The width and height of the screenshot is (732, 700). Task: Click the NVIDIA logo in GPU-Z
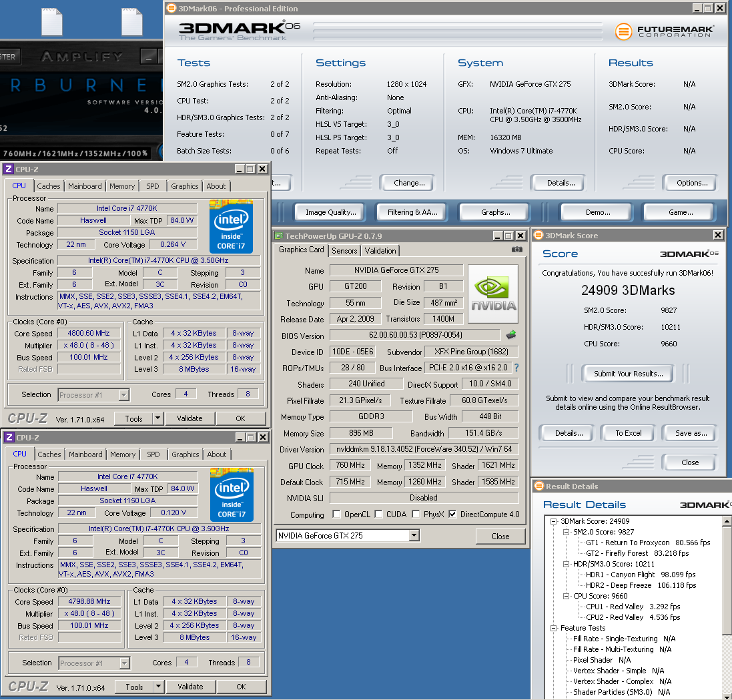click(493, 294)
